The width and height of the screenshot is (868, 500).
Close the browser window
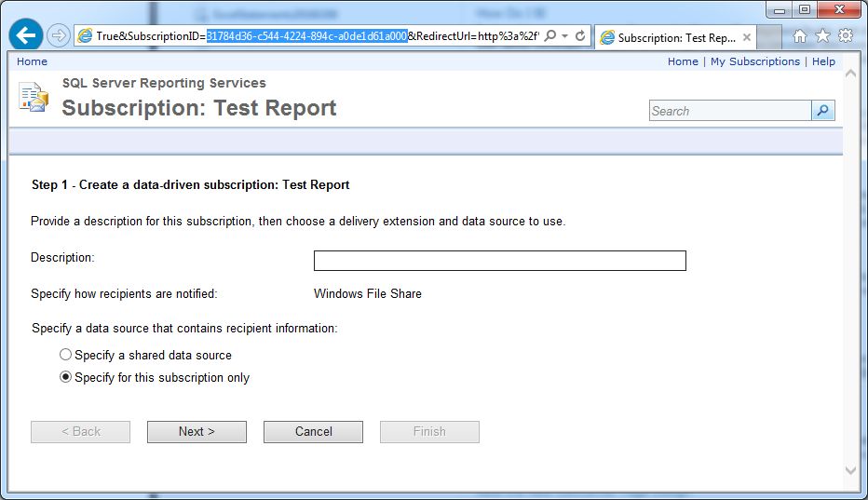pos(839,9)
